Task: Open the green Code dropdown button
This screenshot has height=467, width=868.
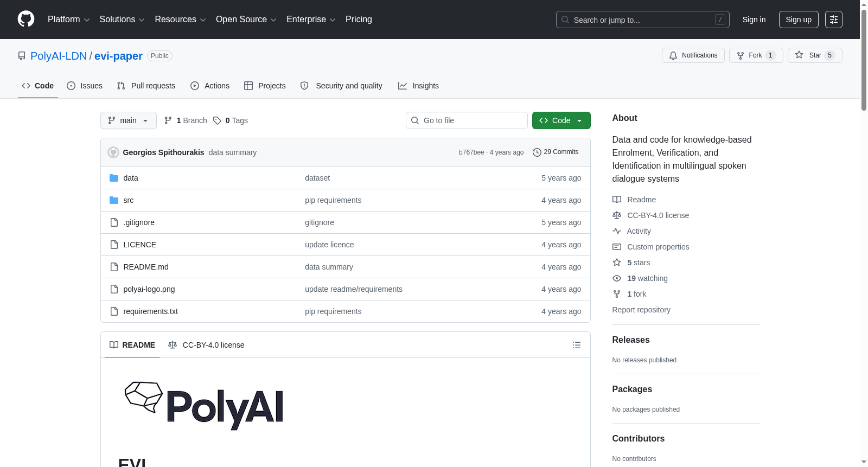Action: coord(561,120)
